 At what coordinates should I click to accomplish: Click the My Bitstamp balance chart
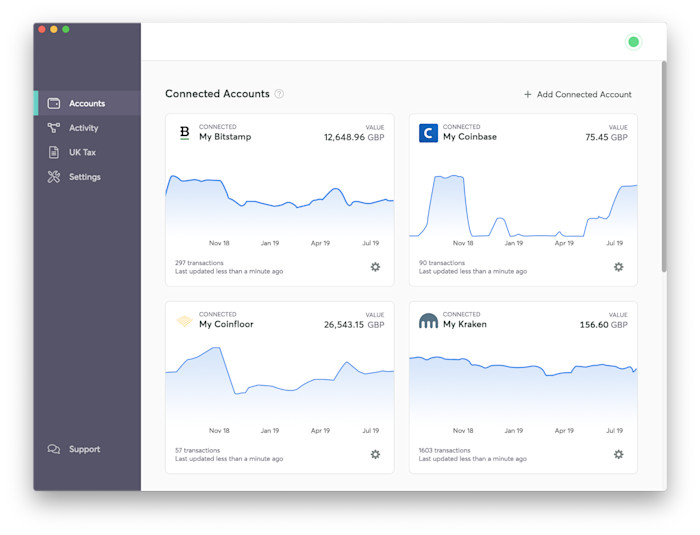click(280, 206)
